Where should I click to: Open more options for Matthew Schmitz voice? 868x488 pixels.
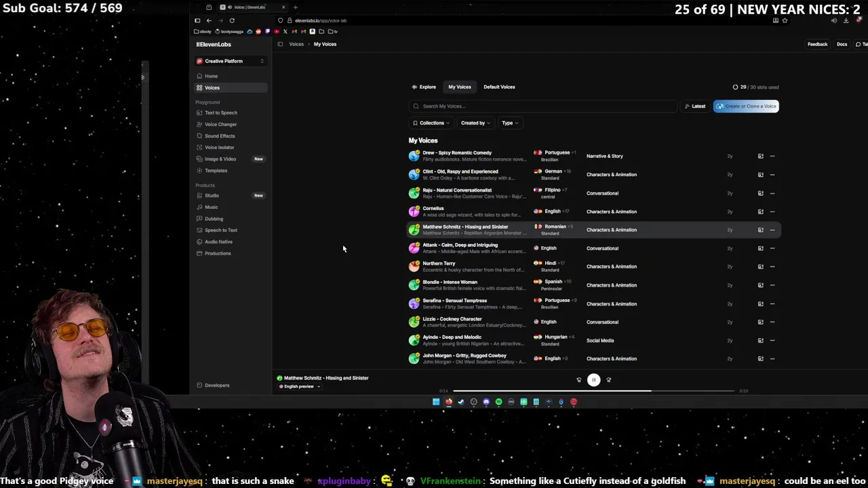point(772,230)
